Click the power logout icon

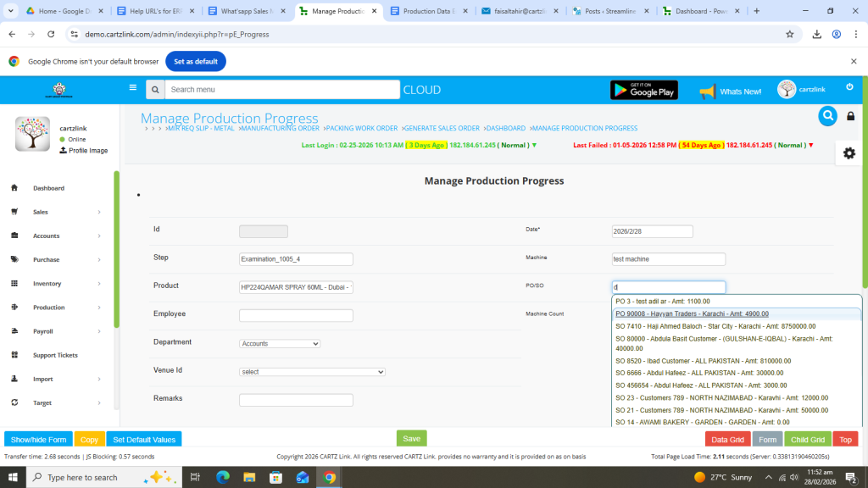click(x=849, y=87)
